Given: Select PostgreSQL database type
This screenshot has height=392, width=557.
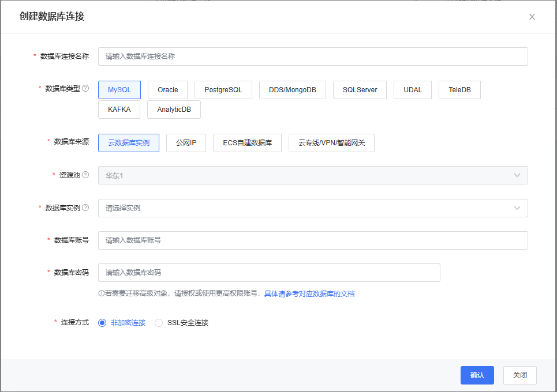Looking at the screenshot, I should coord(223,90).
